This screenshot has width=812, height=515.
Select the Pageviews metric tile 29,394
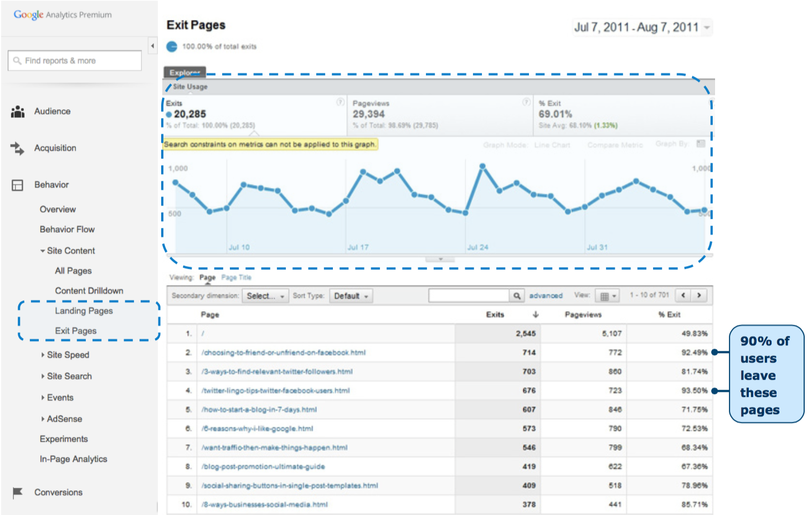coord(440,115)
